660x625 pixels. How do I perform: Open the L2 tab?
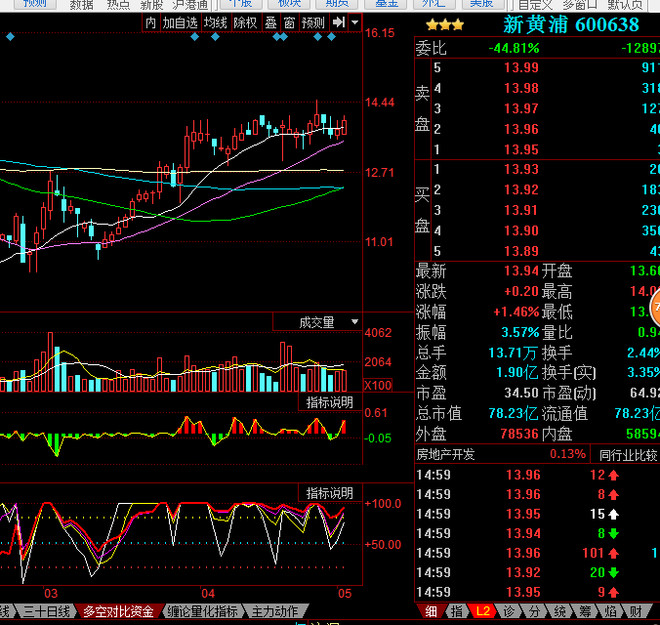pos(482,611)
